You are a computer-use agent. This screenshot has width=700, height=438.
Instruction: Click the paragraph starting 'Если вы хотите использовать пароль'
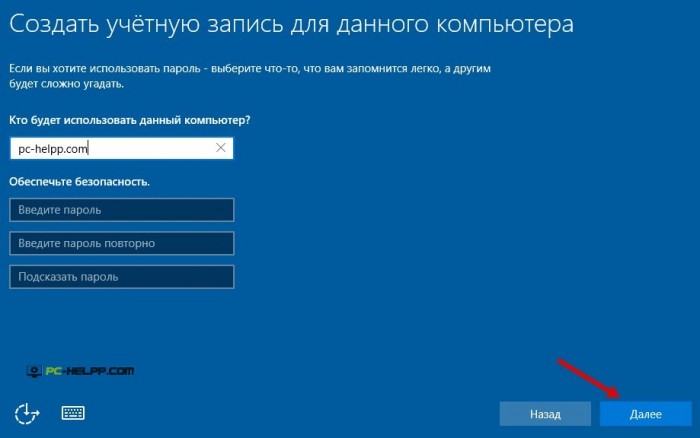click(x=250, y=76)
